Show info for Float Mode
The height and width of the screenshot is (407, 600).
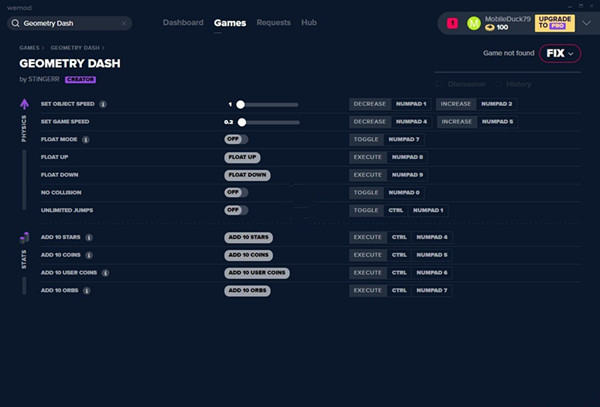click(86, 140)
